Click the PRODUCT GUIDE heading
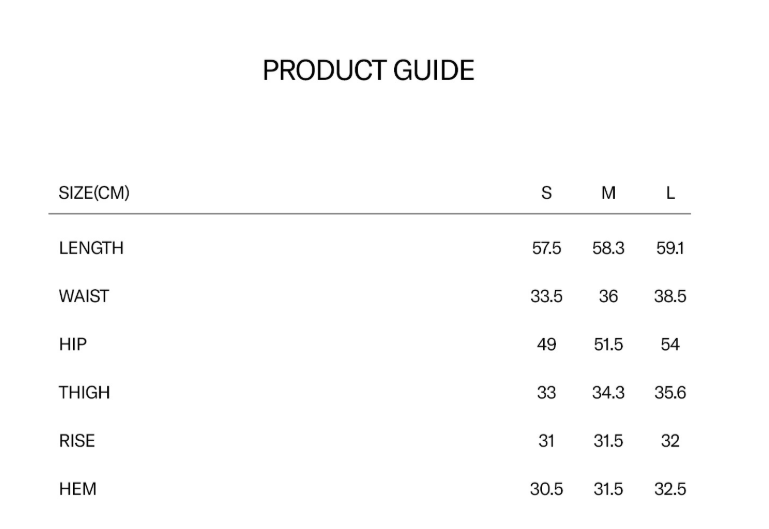Screen dimensions: 769x529 click(x=368, y=71)
